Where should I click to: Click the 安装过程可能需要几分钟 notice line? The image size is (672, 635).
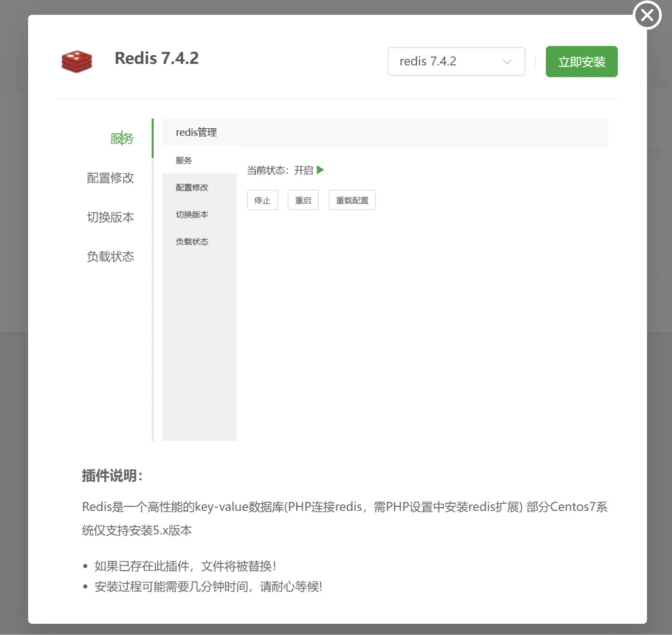pyautogui.click(x=208, y=586)
